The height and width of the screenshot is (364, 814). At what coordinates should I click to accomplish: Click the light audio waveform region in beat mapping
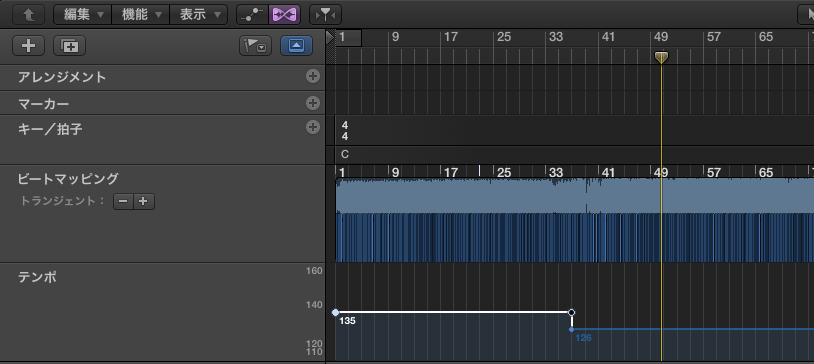point(575,196)
